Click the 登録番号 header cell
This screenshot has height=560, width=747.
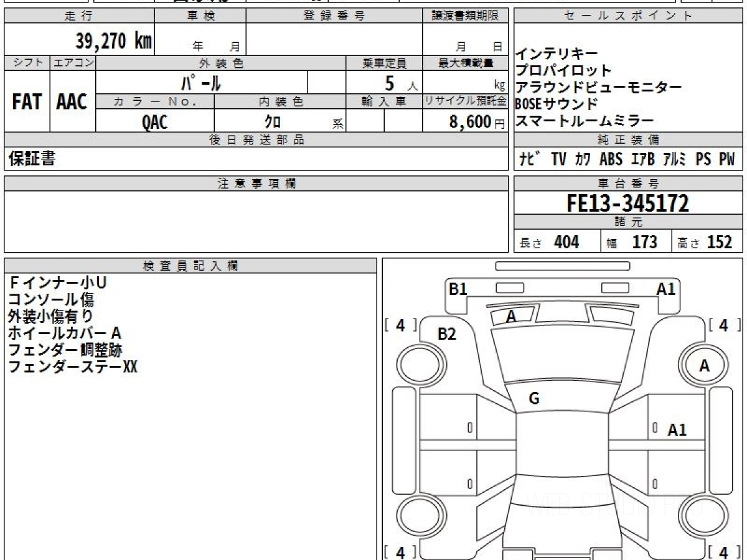(334, 16)
